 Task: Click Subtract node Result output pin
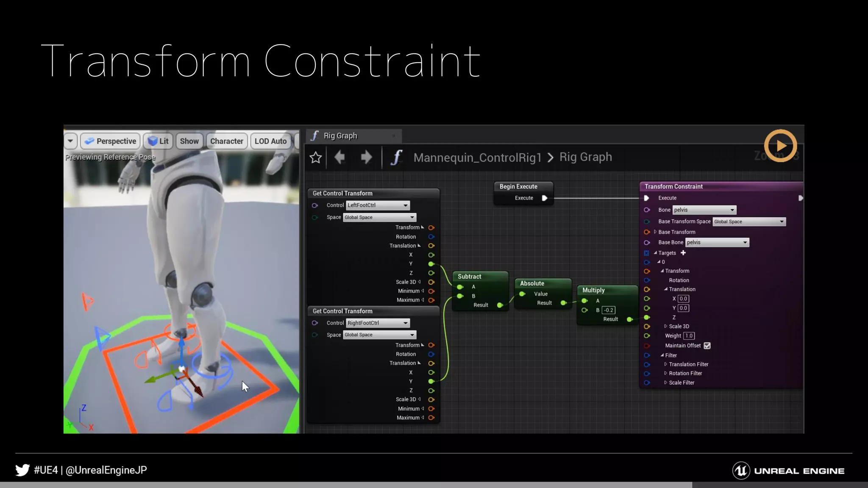500,305
